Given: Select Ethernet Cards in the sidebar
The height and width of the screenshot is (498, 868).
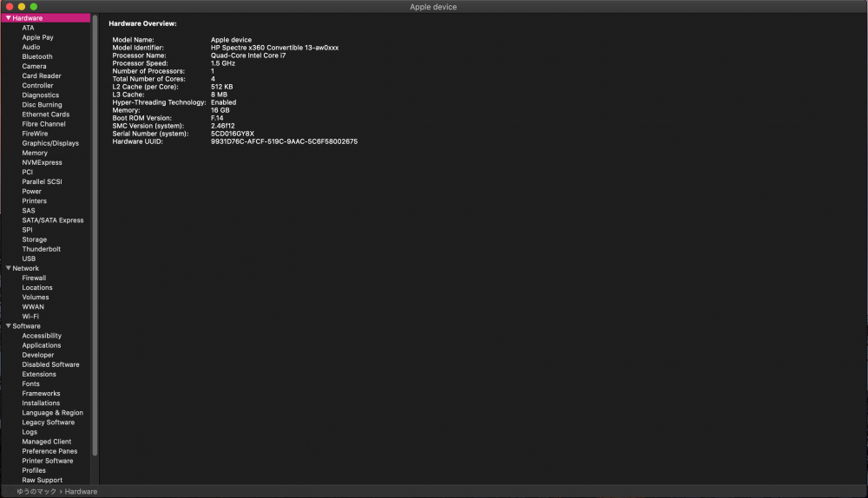Looking at the screenshot, I should tap(46, 115).
